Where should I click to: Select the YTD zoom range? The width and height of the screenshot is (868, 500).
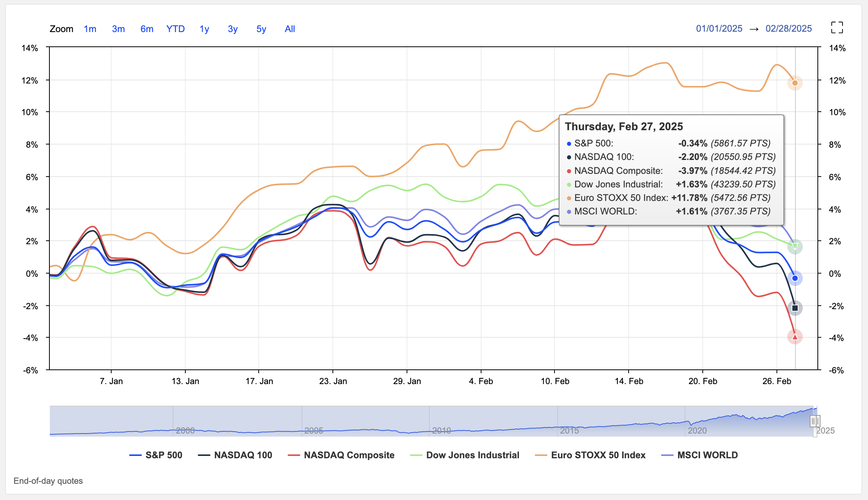tap(175, 29)
